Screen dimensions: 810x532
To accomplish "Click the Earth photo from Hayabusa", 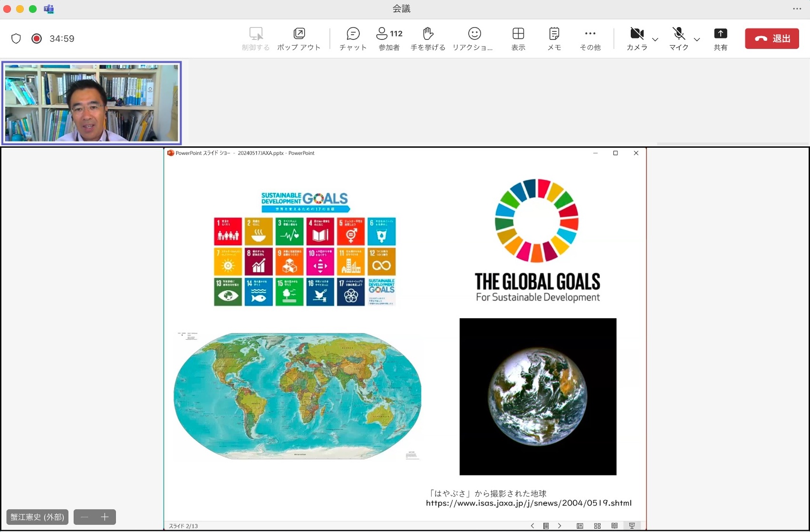I will click(538, 397).
